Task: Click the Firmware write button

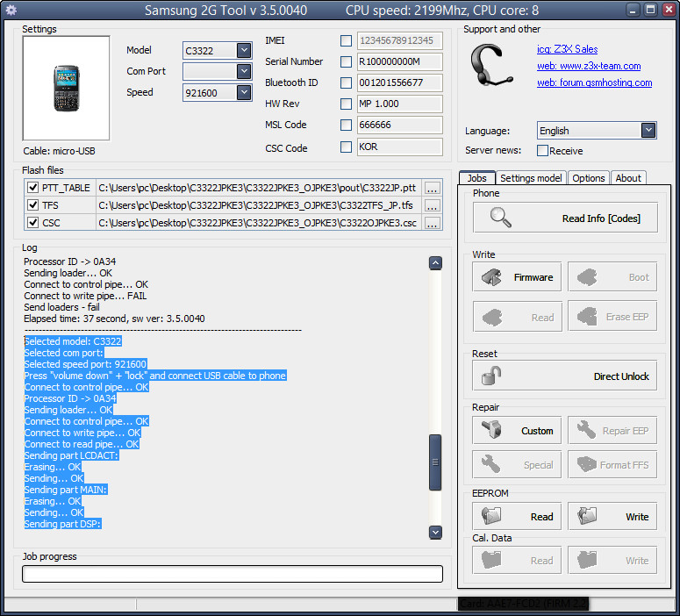Action: point(517,276)
